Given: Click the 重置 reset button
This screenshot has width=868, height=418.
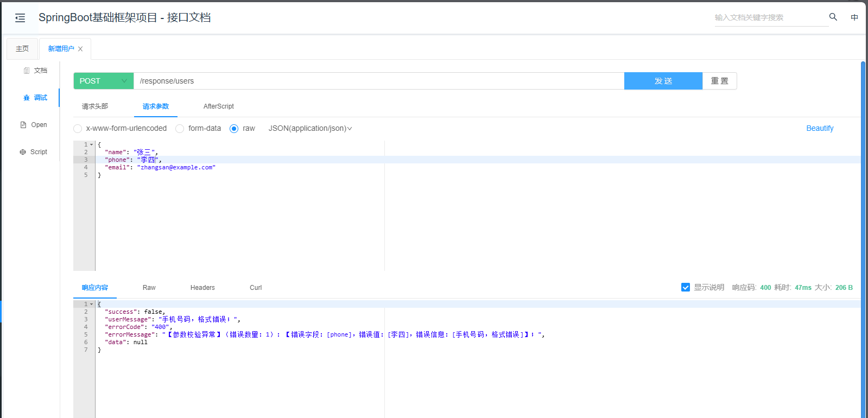Looking at the screenshot, I should click(x=720, y=81).
